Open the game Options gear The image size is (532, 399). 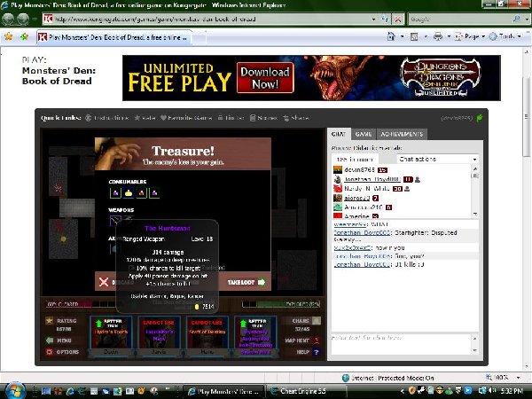point(50,352)
